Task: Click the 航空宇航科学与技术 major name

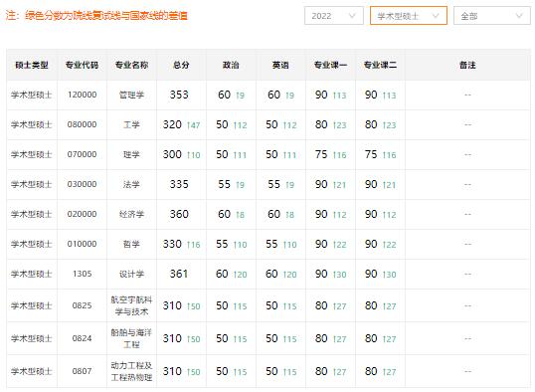Action: click(131, 305)
